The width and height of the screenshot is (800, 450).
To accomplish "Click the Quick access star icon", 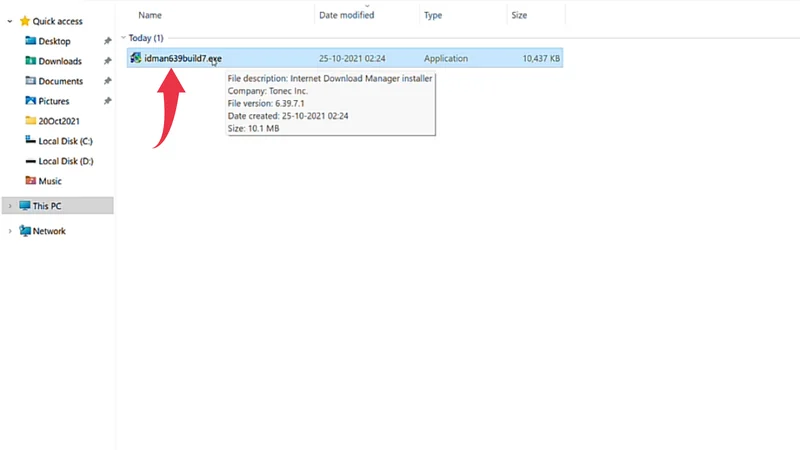I will 25,21.
